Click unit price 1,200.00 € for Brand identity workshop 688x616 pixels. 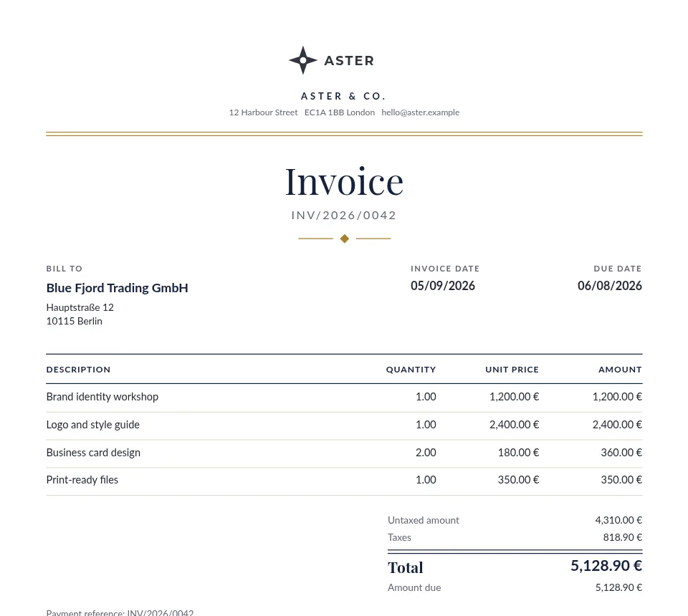pyautogui.click(x=515, y=397)
